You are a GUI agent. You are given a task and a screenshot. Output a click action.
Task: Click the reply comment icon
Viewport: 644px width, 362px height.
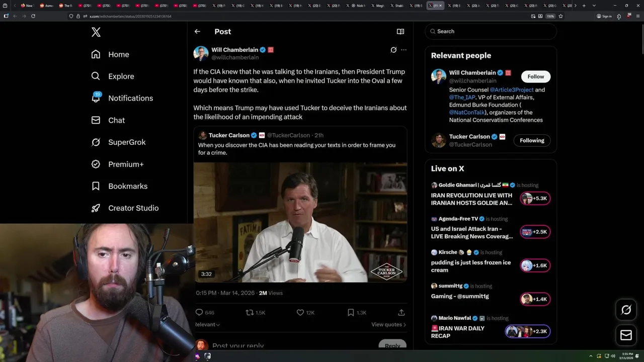pos(199,312)
